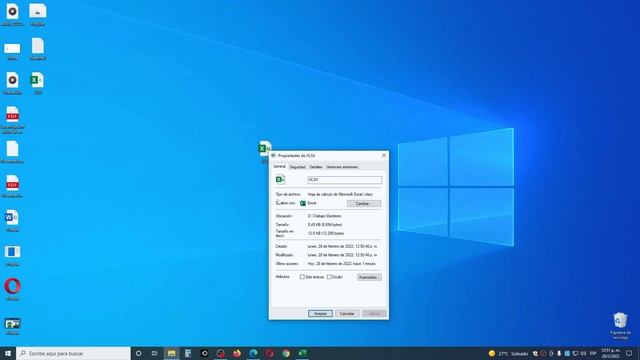Open the volume speaker tray icon

(x=583, y=353)
